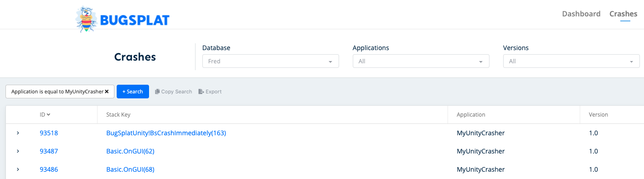The image size is (644, 179).
Task: Remove the MyUnityCrasher application filter
Action: coord(107,92)
